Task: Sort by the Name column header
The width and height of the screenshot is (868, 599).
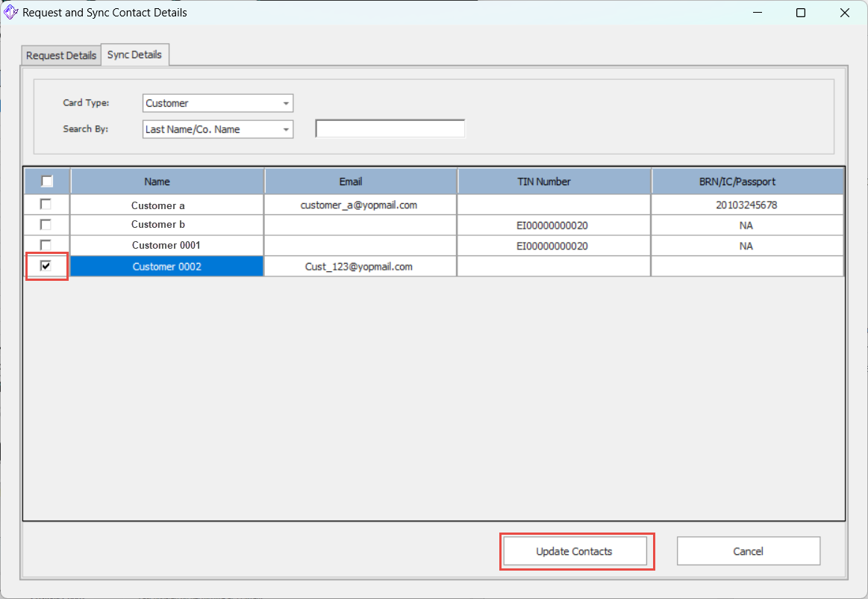Action: point(157,181)
